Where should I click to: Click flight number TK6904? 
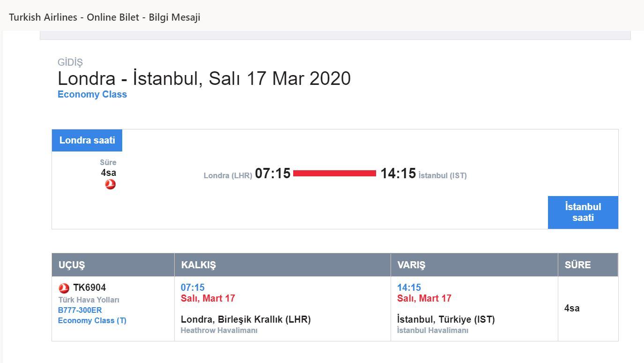point(89,287)
